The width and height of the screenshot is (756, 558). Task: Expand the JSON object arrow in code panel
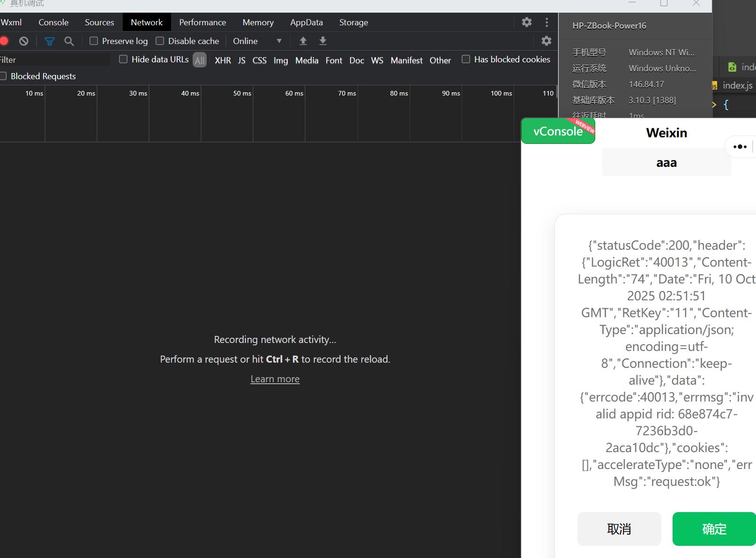pos(714,104)
